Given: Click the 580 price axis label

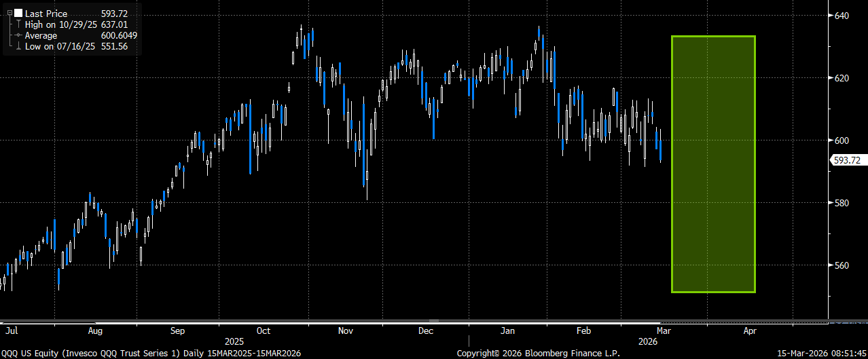Looking at the screenshot, I should tap(842, 203).
